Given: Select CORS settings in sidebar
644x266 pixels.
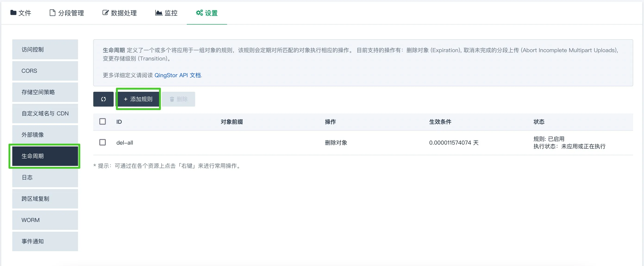Looking at the screenshot, I should (x=45, y=71).
